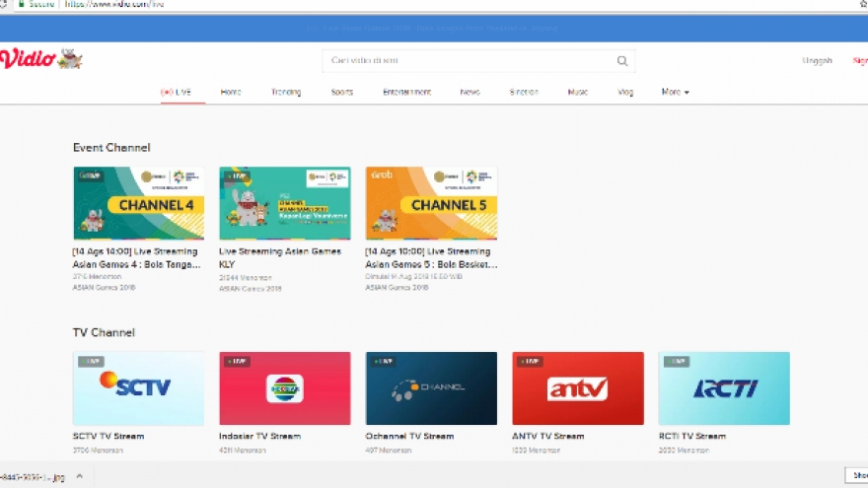This screenshot has width=868, height=488.
Task: Click the blue Asian Games announcement banner
Action: click(x=434, y=29)
